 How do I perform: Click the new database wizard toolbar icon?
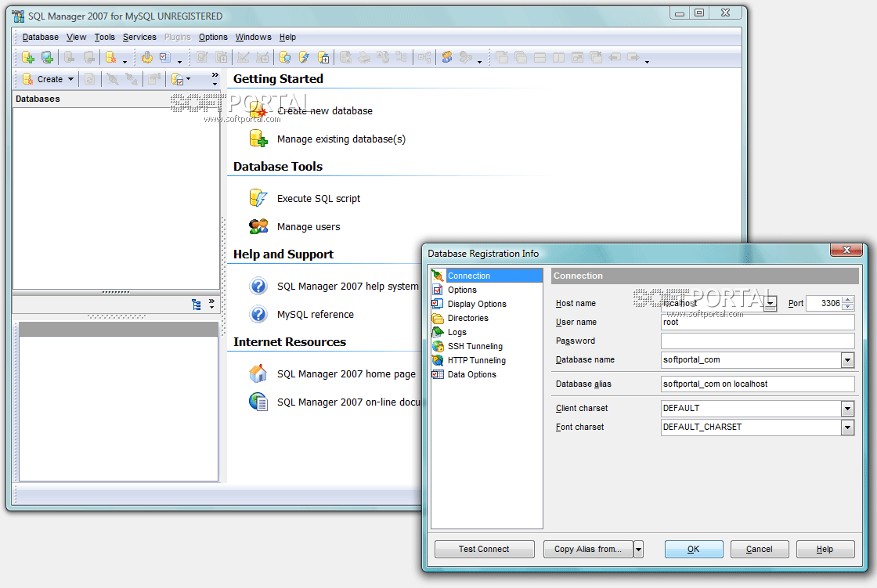(x=110, y=57)
